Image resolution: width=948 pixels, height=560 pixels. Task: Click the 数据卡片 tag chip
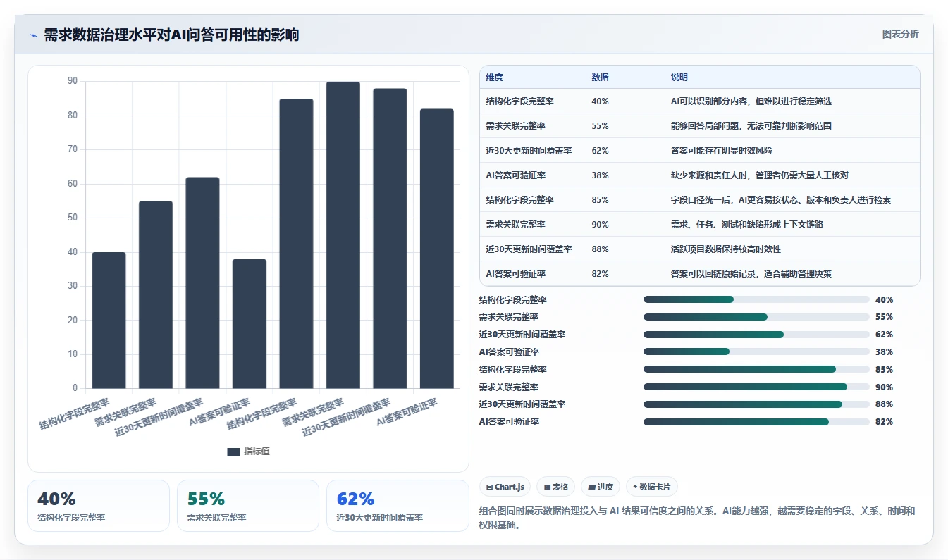tap(652, 487)
